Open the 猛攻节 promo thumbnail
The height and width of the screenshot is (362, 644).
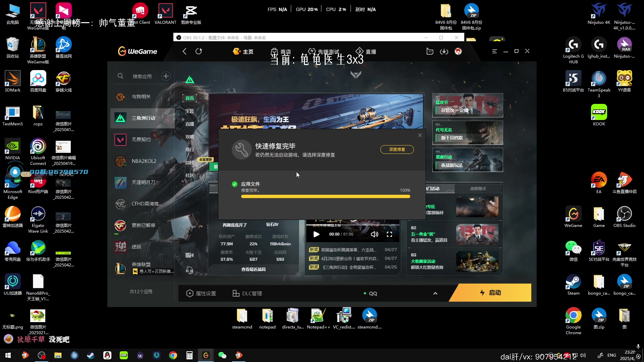click(468, 105)
